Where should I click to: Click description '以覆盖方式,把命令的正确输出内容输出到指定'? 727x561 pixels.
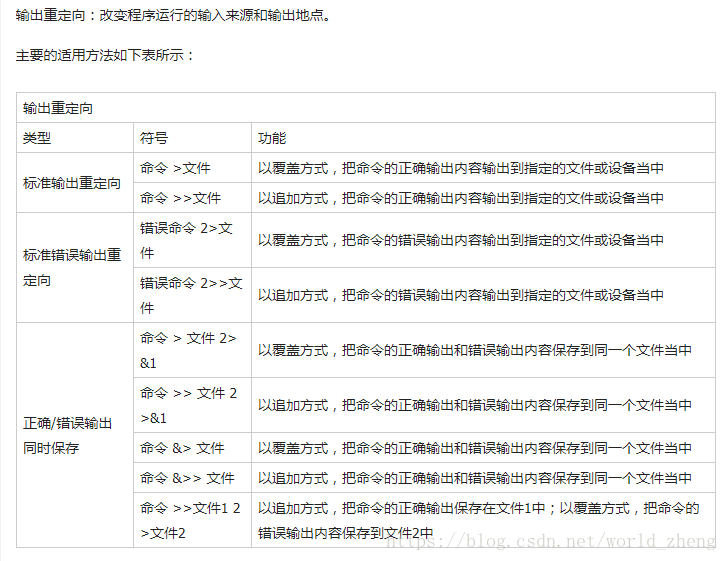point(483,168)
